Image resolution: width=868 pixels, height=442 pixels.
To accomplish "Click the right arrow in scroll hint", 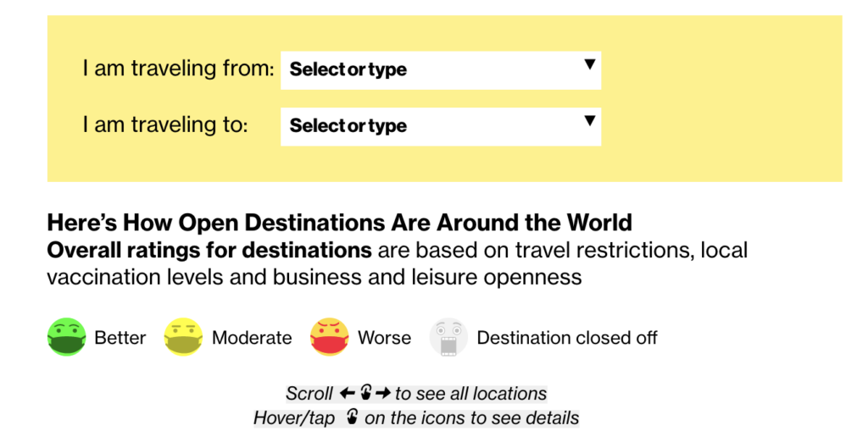I will 383,394.
